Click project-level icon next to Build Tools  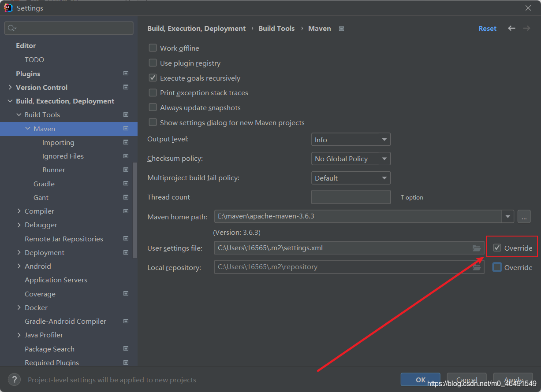tap(126, 115)
